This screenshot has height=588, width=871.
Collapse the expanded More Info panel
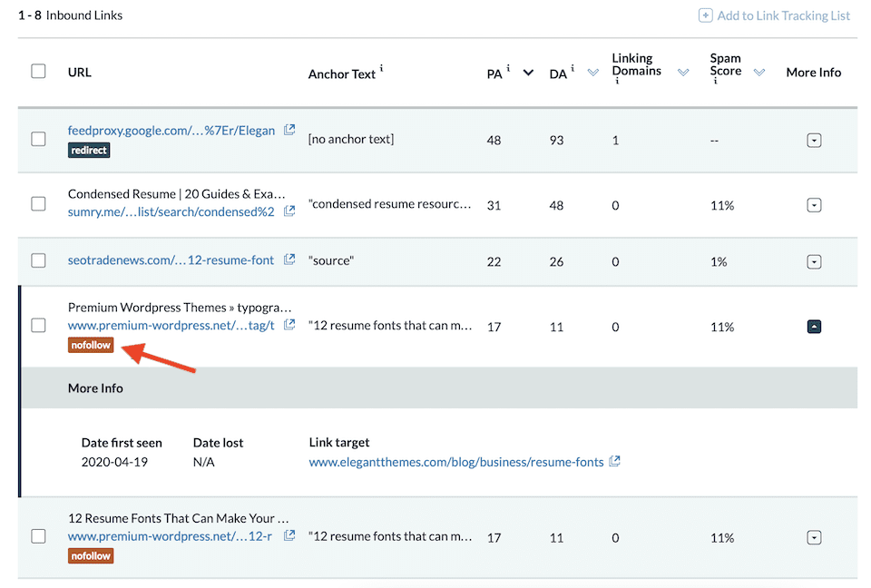[814, 326]
